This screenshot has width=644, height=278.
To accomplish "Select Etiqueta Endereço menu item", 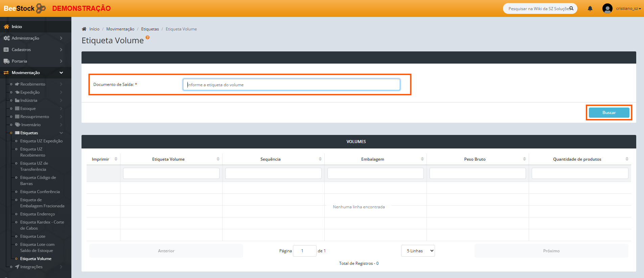I will click(37, 214).
